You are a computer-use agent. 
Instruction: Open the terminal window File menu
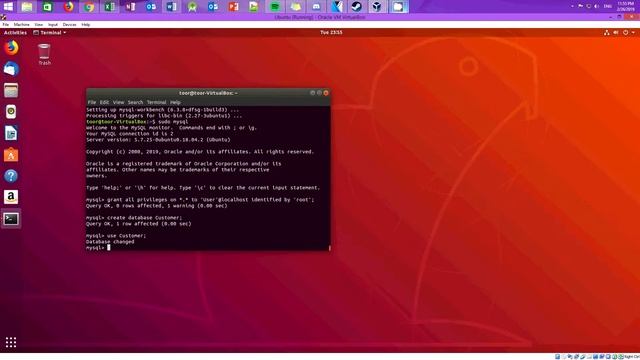tap(92, 102)
